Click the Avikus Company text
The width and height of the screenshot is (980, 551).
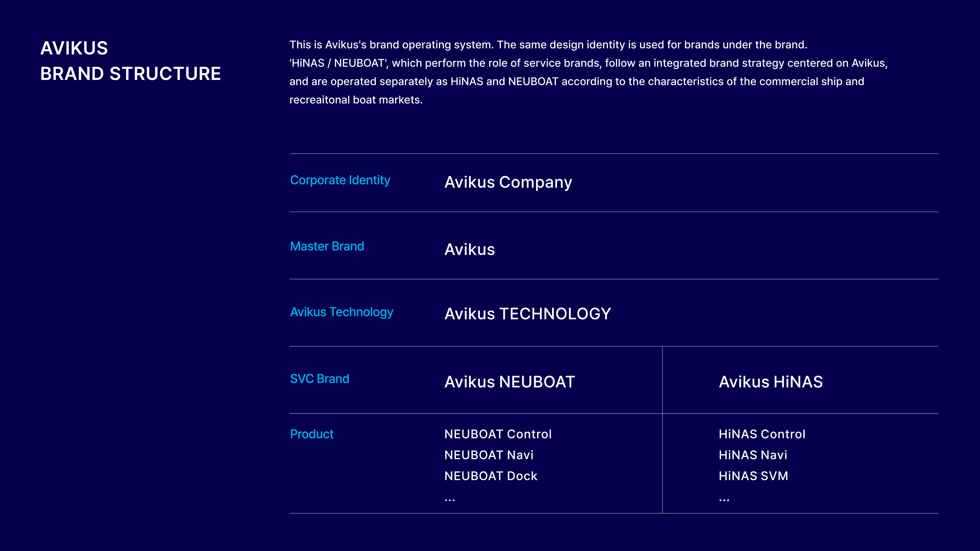point(508,183)
